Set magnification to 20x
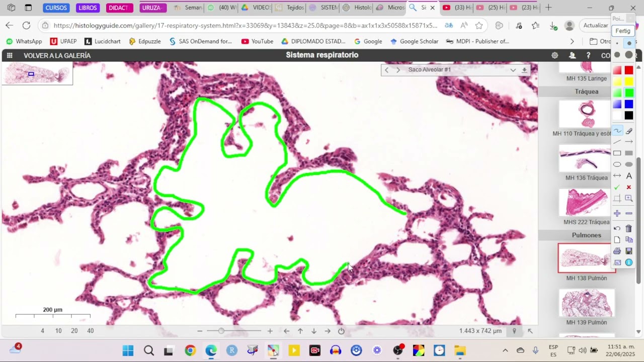The image size is (644, 362). [x=74, y=331]
